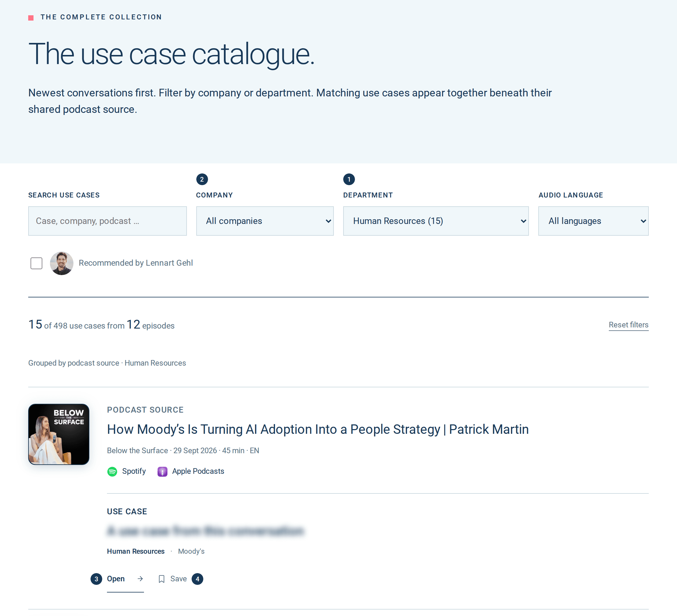Open the All languages dropdown

[593, 221]
